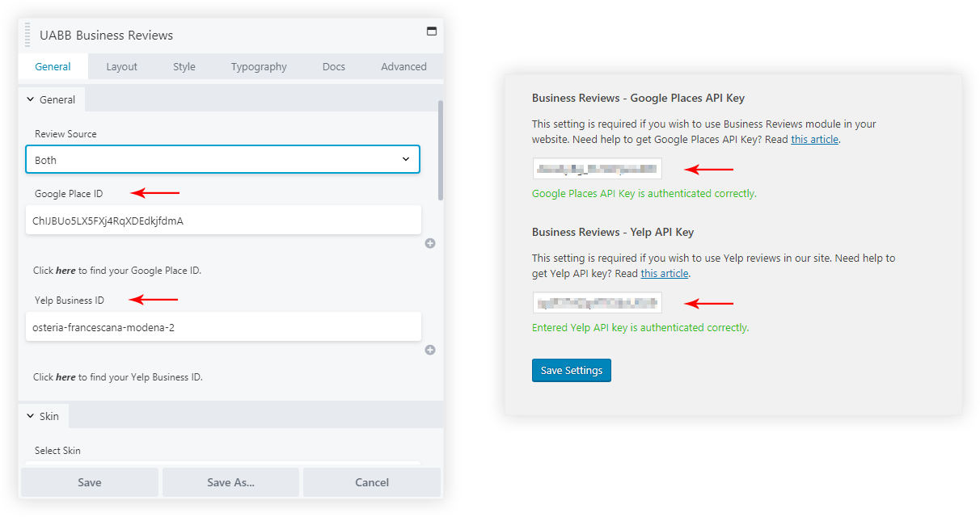Open 'this article' link for Yelp API key
This screenshot has width=980, height=517.
point(665,273)
